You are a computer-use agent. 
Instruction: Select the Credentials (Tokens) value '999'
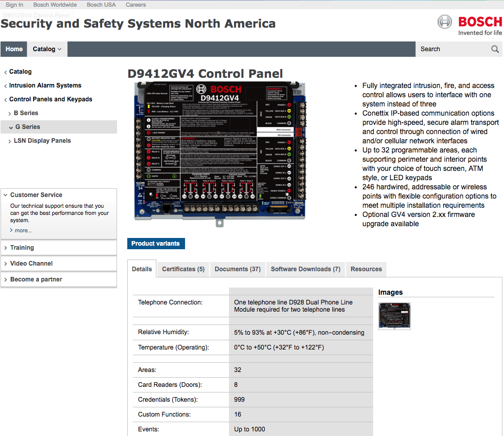tap(239, 400)
